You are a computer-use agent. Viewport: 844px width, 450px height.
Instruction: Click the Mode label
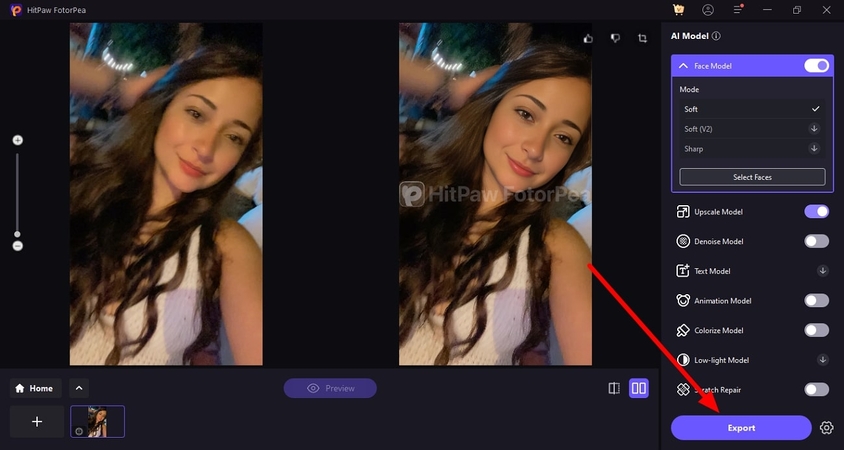tap(689, 89)
